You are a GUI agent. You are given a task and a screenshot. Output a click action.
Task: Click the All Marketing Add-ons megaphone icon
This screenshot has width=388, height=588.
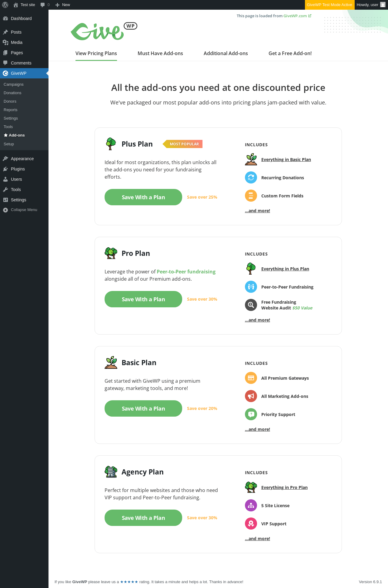click(251, 396)
